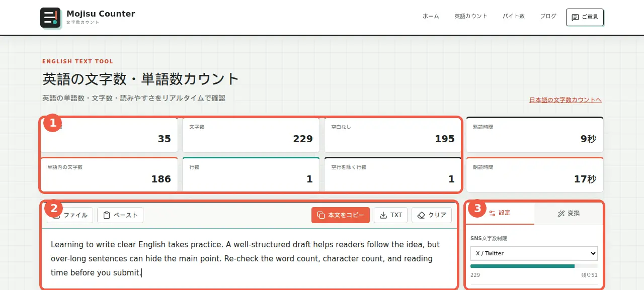Follow 日本語の文字数カウントへ link

566,100
